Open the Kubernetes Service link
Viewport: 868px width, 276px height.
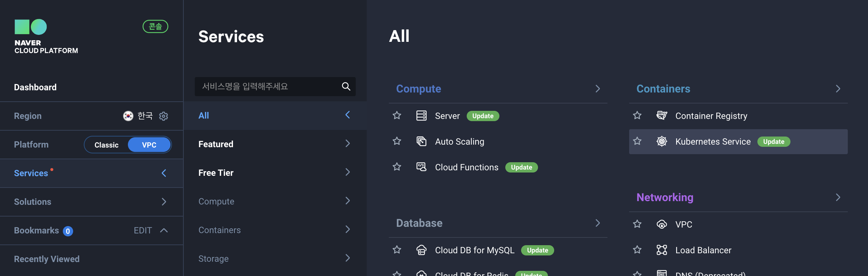[x=713, y=142]
